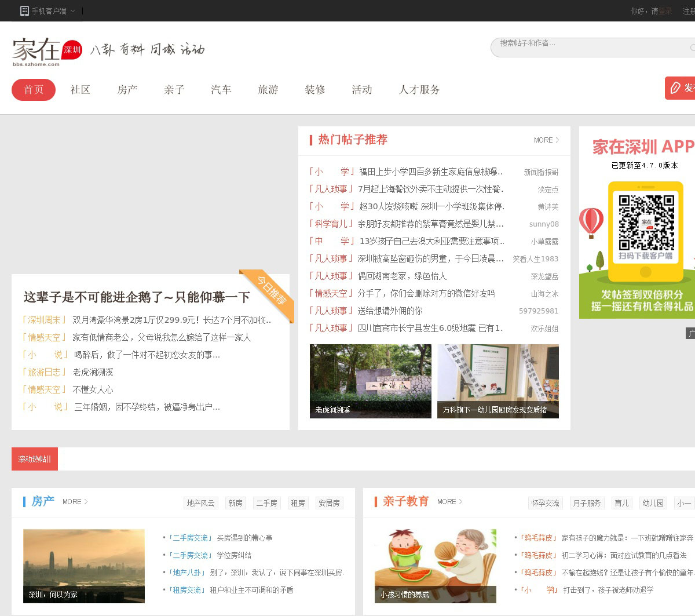Switch to the 地产风云 tag
Image resolution: width=695 pixels, height=616 pixels.
[200, 503]
